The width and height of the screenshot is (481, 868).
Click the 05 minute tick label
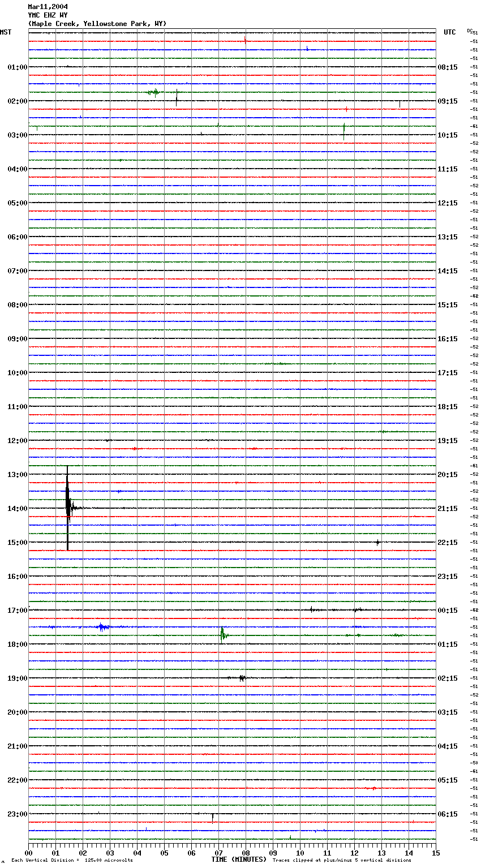tap(164, 853)
